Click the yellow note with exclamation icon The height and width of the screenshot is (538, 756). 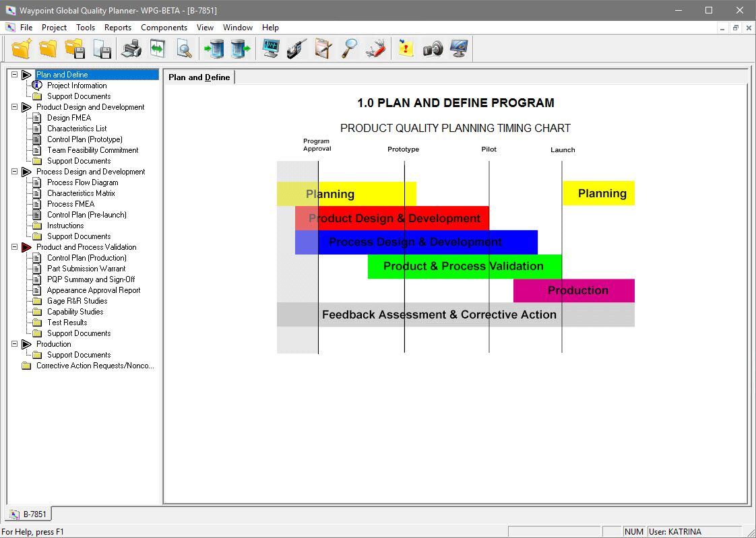tap(405, 48)
